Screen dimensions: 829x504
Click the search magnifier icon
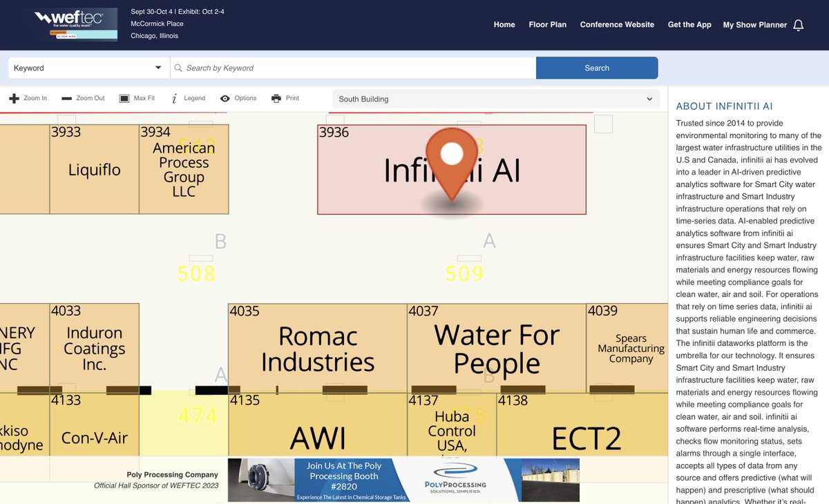coord(177,68)
